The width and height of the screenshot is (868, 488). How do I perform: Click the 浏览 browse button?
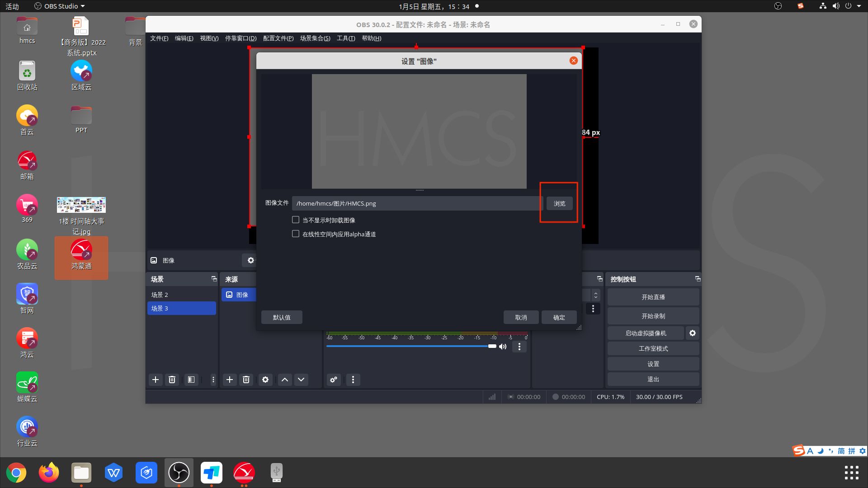tap(559, 203)
